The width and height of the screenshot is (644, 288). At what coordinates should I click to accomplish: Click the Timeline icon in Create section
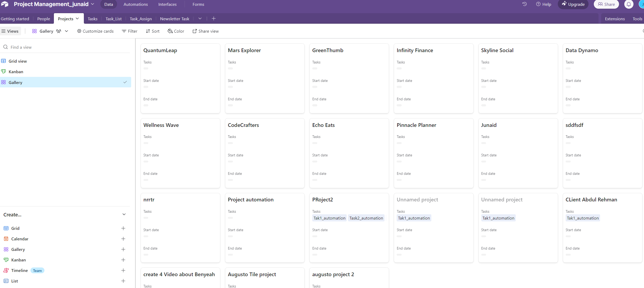click(x=6, y=270)
